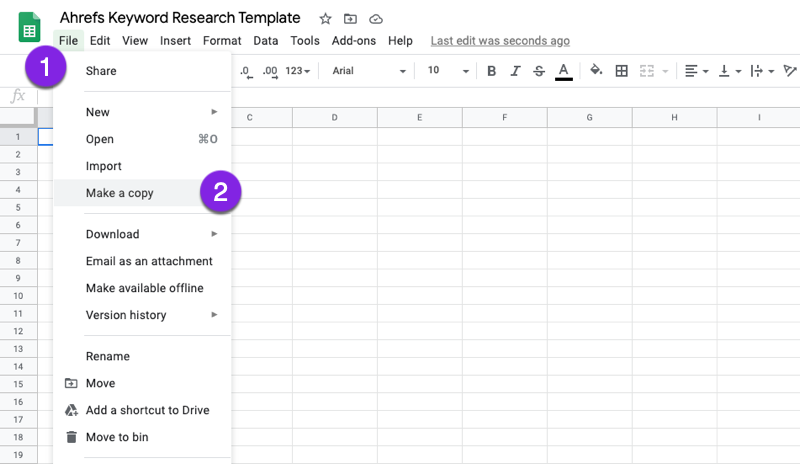Click the select-all corner box
800x464 pixels.
click(18, 117)
